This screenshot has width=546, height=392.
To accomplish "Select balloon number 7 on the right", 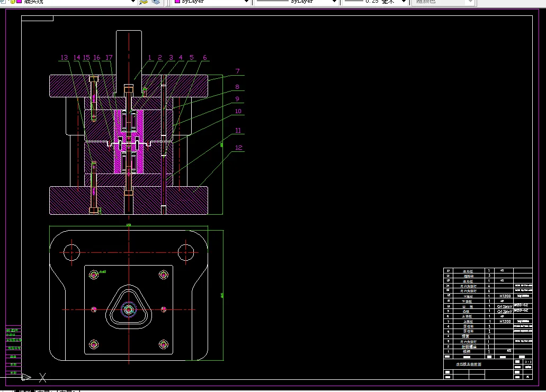I will click(x=237, y=71).
